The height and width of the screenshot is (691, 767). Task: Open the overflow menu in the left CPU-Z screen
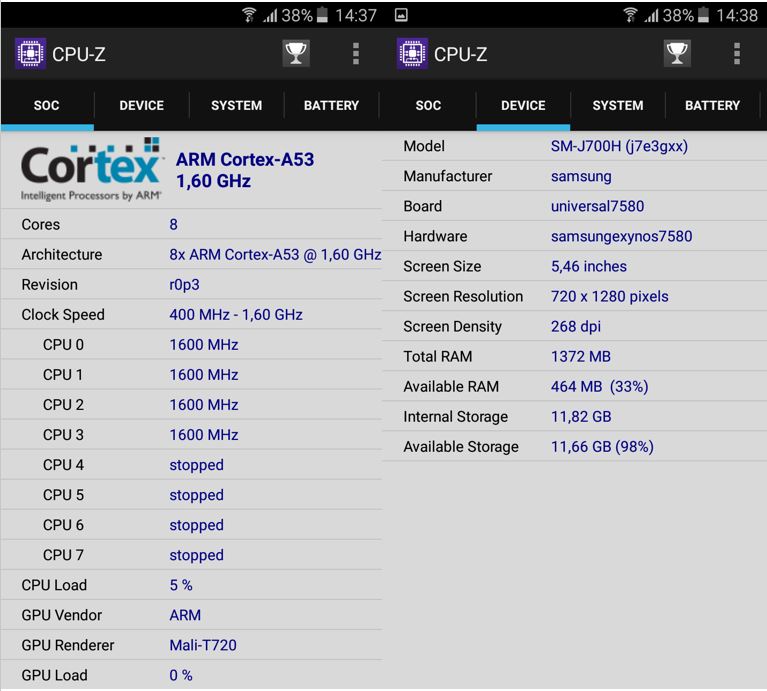coord(356,53)
